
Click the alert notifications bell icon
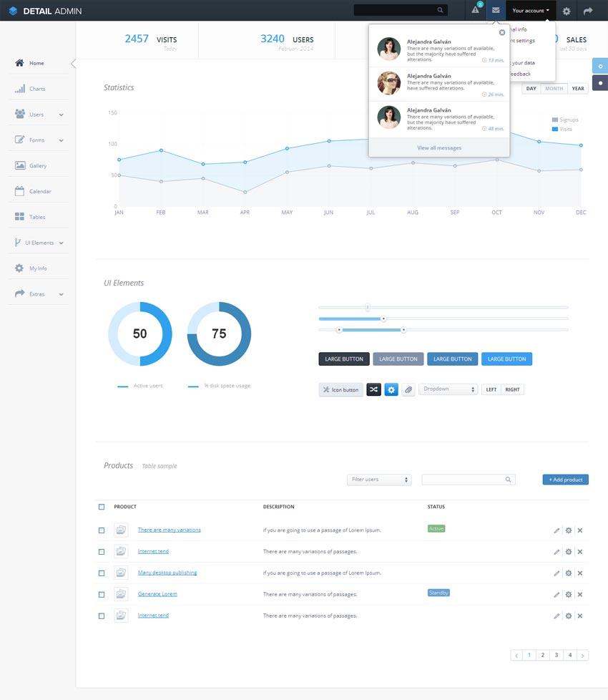point(475,11)
